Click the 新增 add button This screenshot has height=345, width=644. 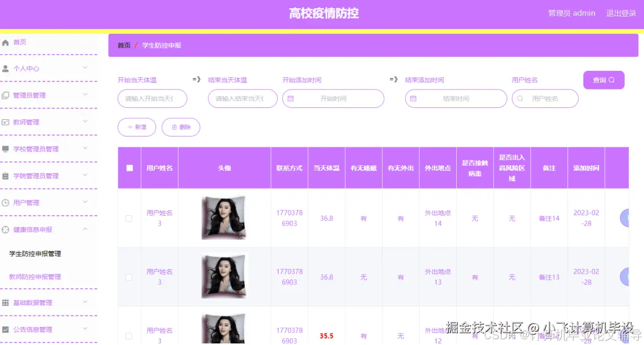(137, 127)
